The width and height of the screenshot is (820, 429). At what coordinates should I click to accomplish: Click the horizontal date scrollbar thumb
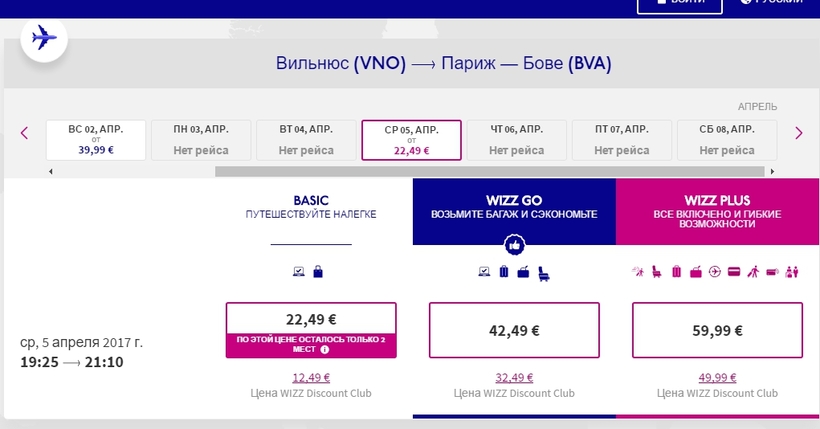click(x=489, y=171)
